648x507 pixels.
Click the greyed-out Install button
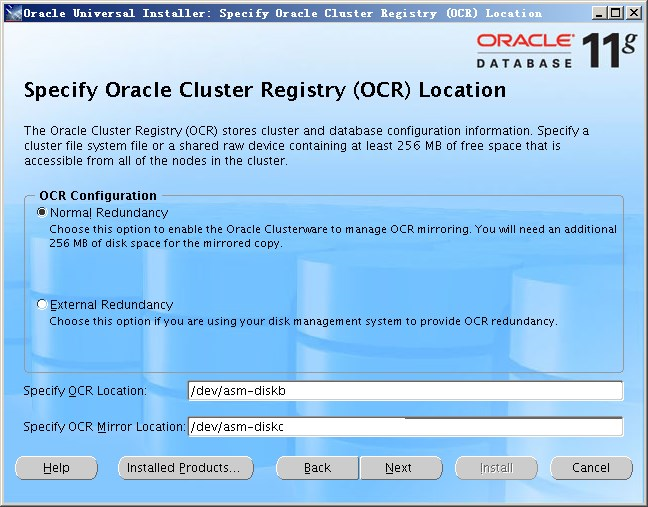tap(496, 468)
